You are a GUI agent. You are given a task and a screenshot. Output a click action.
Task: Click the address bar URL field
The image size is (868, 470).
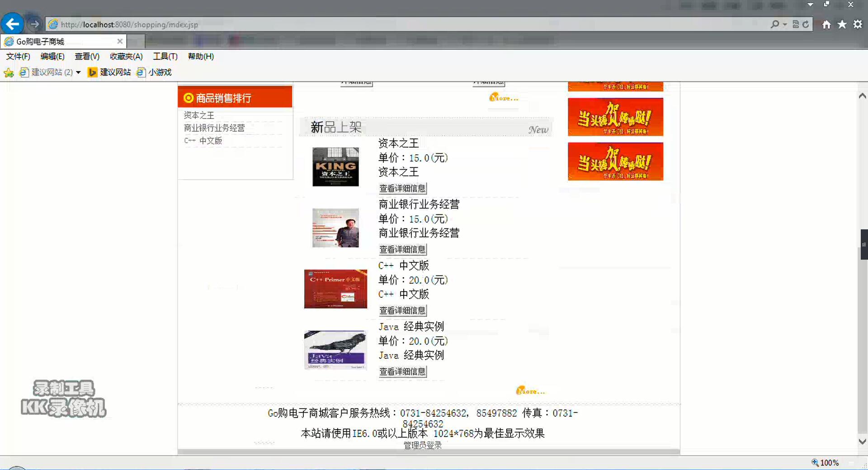pyautogui.click(x=407, y=24)
